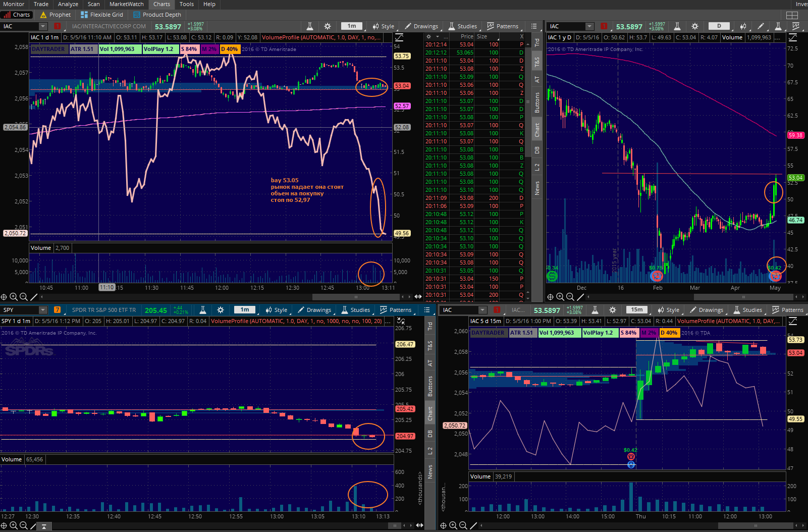Toggle the Trd side tab in top-left chart
This screenshot has height=532, width=808.
537,42
